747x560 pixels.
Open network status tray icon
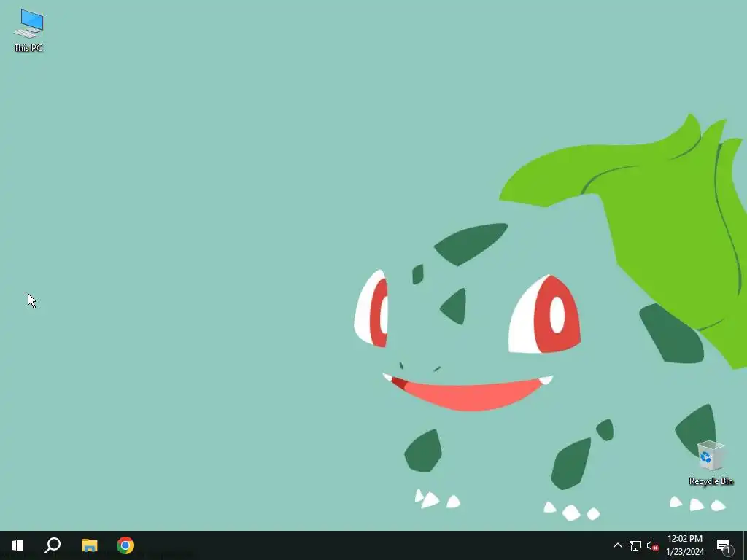click(635, 545)
